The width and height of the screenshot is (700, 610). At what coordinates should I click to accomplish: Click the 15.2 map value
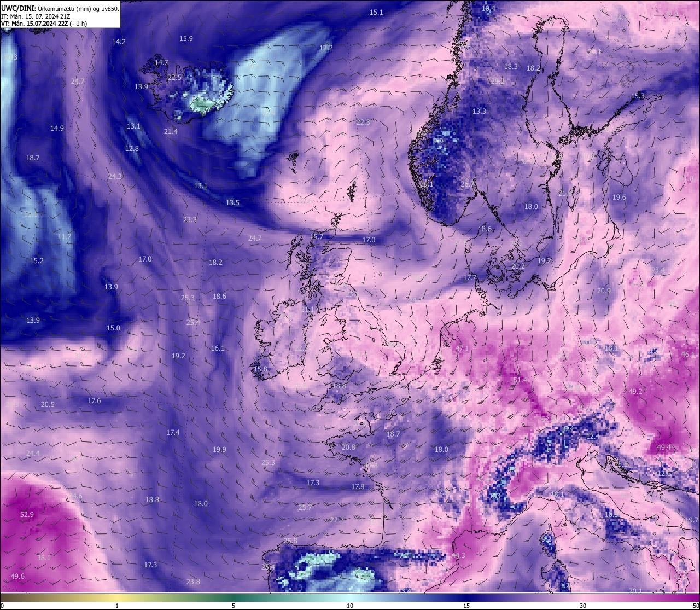point(37,260)
